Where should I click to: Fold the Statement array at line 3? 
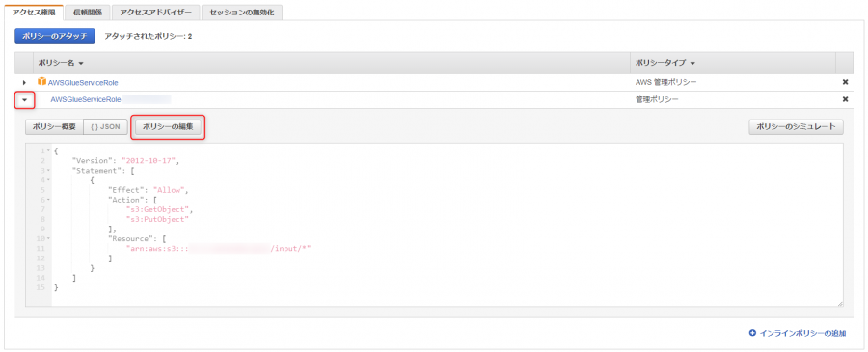point(49,170)
